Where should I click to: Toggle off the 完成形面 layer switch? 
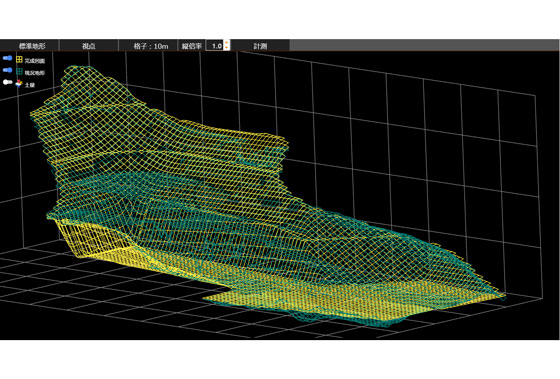click(x=8, y=58)
